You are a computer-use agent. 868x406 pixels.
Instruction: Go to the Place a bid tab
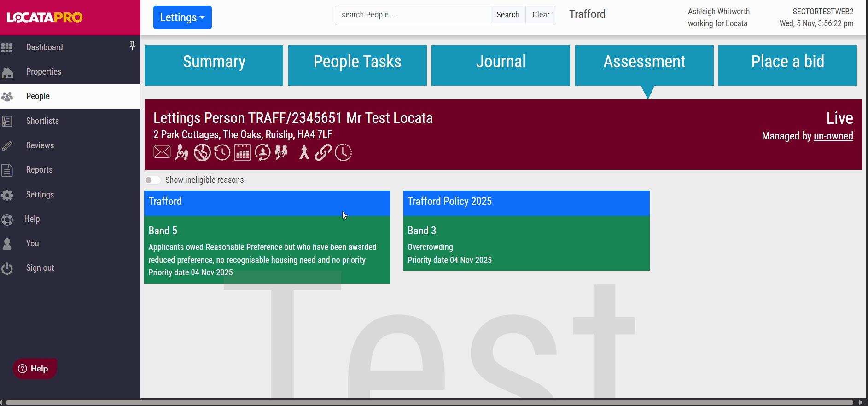click(787, 65)
